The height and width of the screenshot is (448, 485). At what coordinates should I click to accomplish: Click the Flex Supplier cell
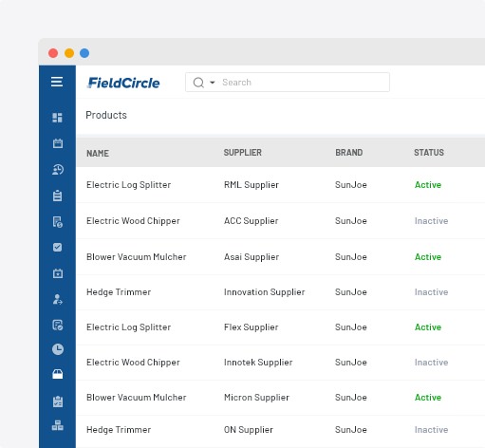point(252,327)
